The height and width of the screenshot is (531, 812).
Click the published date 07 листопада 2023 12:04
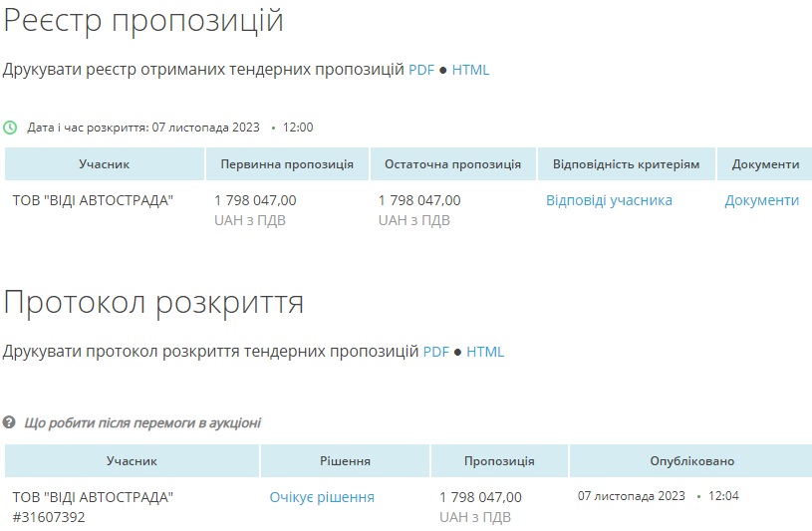(x=658, y=496)
